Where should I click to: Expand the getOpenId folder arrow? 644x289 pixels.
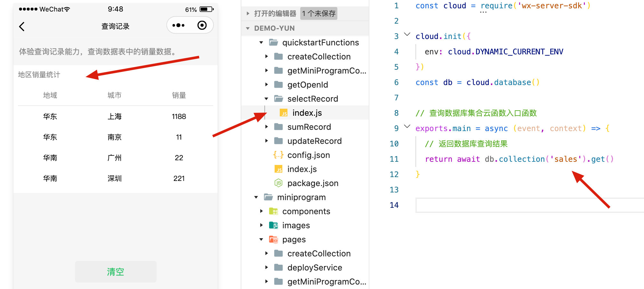click(x=266, y=84)
